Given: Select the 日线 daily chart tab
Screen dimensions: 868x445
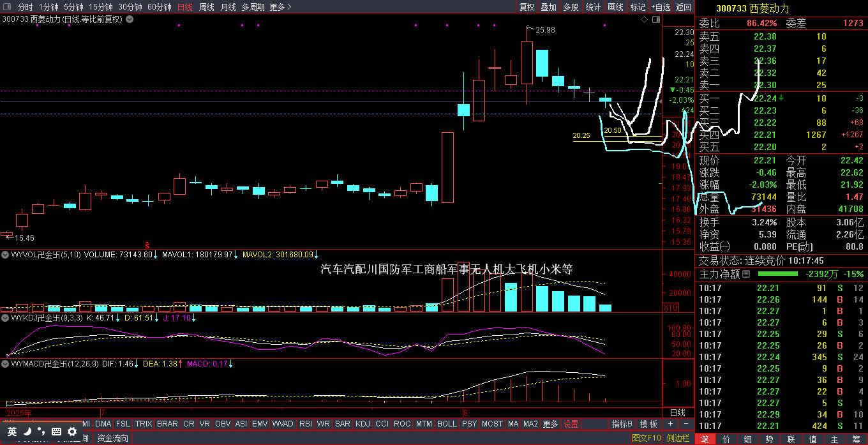Looking at the screenshot, I should pyautogui.click(x=185, y=7).
